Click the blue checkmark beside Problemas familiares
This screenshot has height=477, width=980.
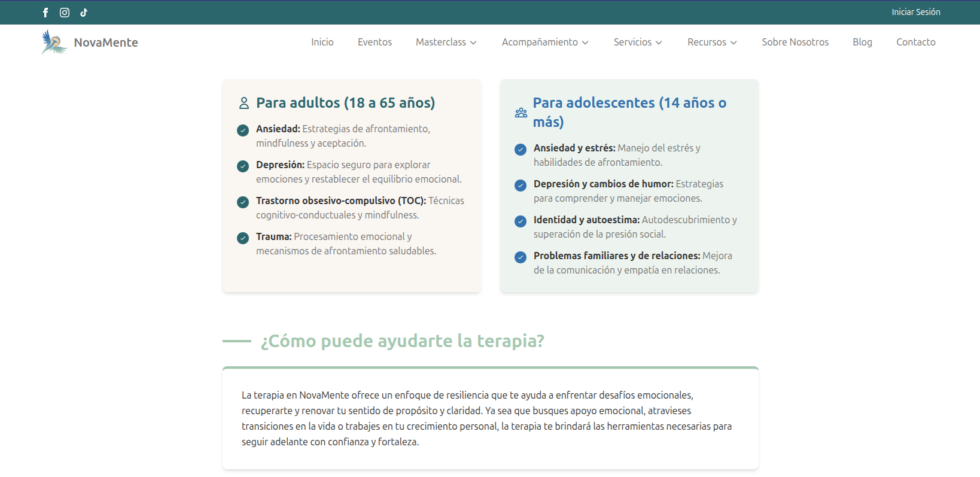(521, 257)
